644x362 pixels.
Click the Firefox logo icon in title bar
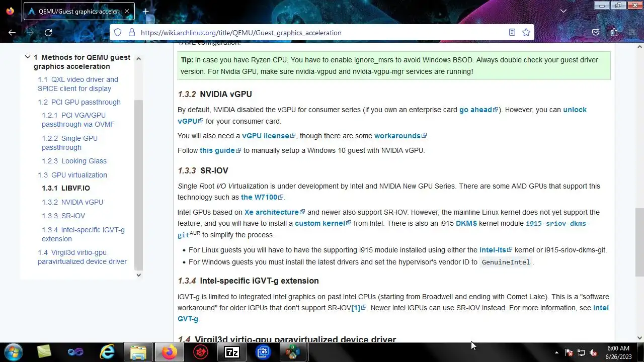tap(10, 11)
